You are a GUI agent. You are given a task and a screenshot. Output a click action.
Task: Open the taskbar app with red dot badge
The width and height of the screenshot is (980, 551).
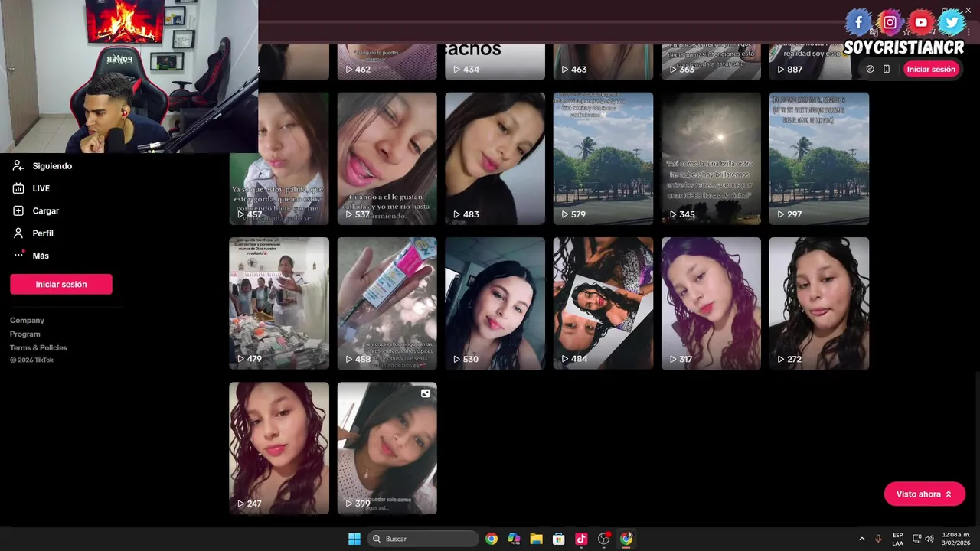[604, 539]
